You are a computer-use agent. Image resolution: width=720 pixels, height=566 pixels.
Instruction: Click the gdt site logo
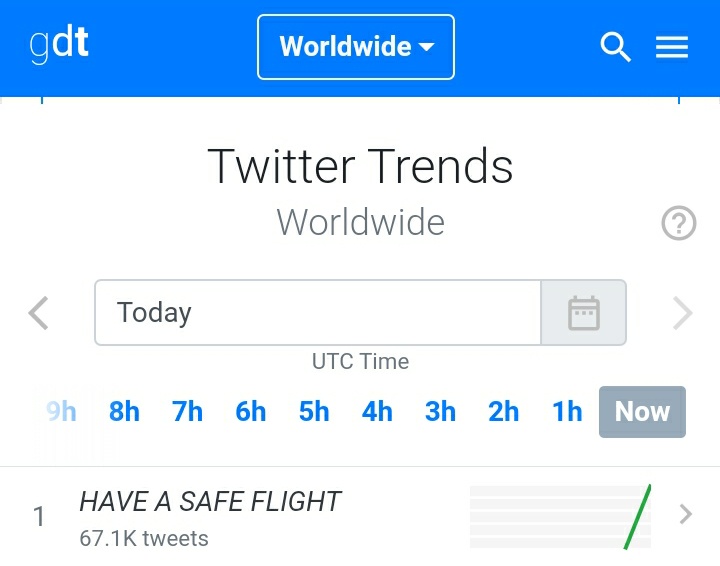click(x=59, y=46)
